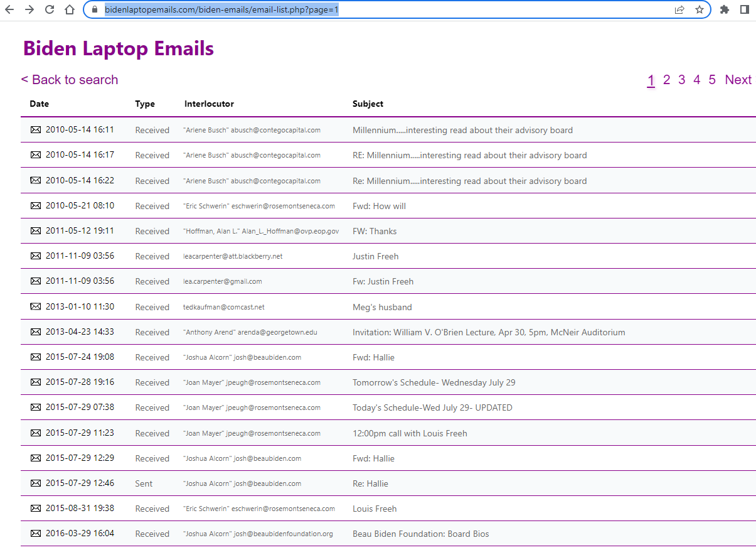This screenshot has height=550, width=756.
Task: Open 'Tomorrow's Schedule- Wednesday July 29' subject
Action: [434, 382]
